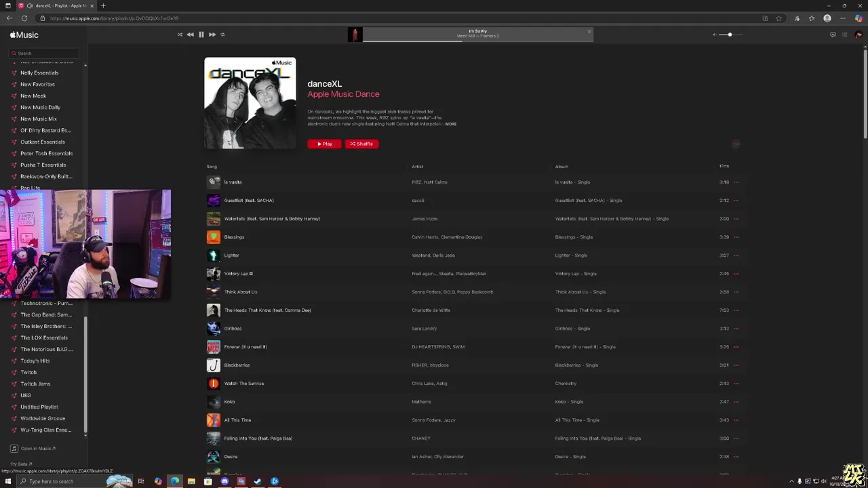This screenshot has width=868, height=488.
Task: Open the Up Next queue icon
Action: 844,35
